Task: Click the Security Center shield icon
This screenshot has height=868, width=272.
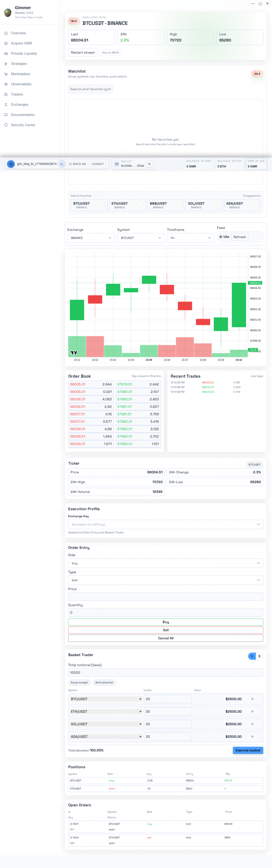Action: point(6,125)
